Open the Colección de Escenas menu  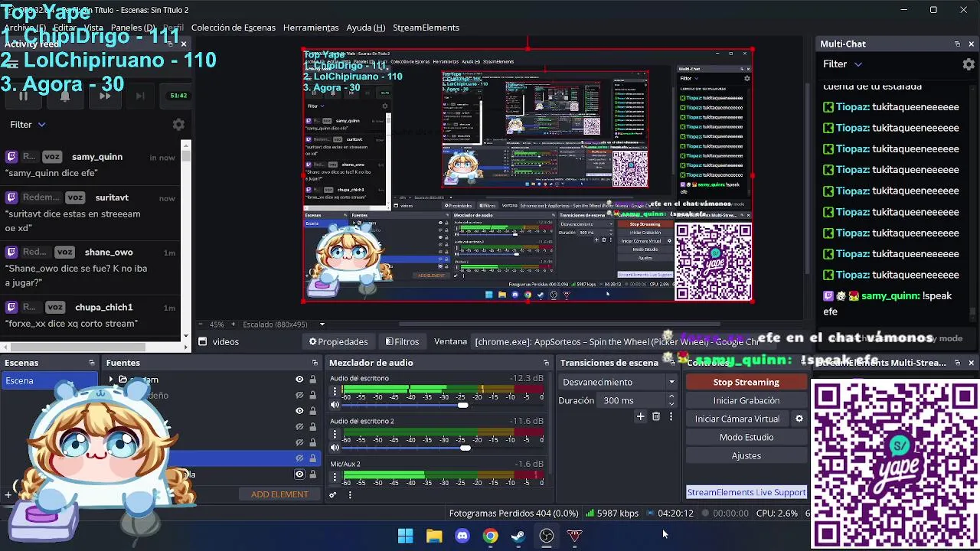tap(233, 28)
